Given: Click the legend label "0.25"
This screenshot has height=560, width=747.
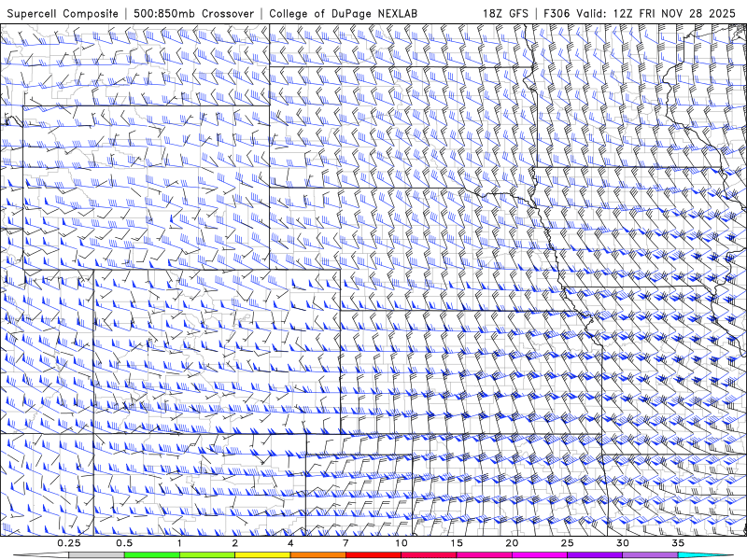Looking at the screenshot, I should (x=69, y=543).
